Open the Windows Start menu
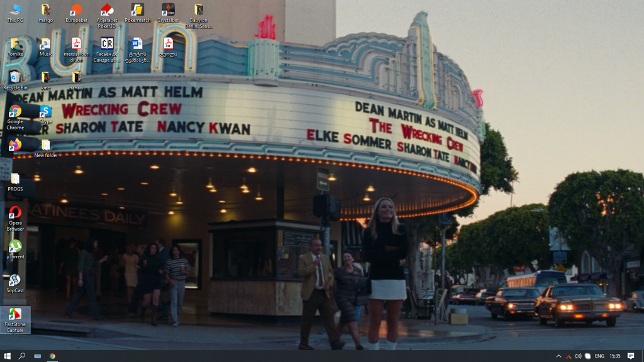Image resolution: width=644 pixels, height=362 pixels. pyautogui.click(x=7, y=356)
